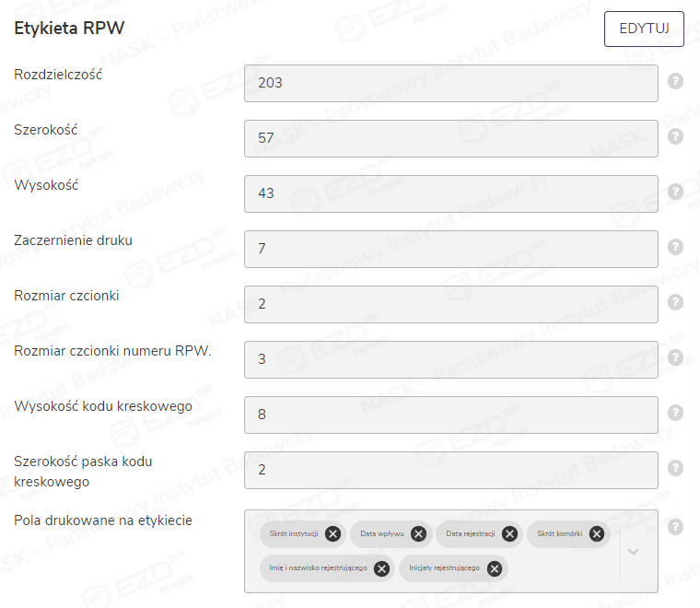The image size is (700, 608).
Task: Open help for Zaczernienie druku
Action: point(675,247)
